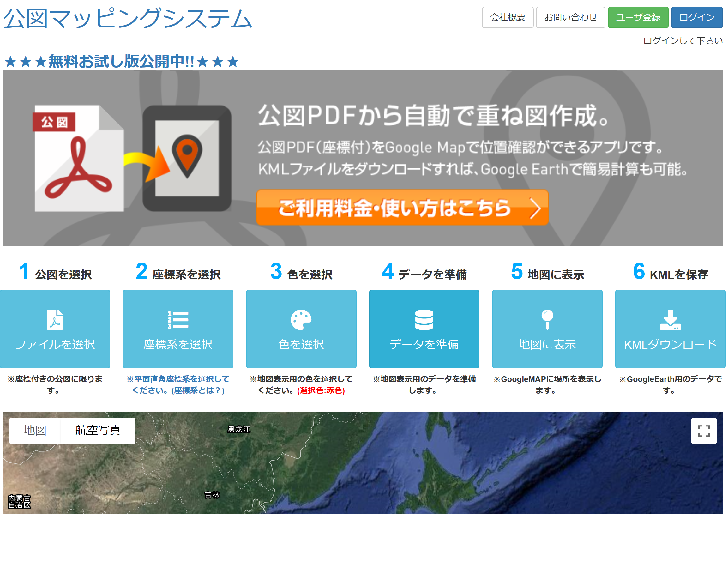Click the 選択色:赤色 color indicator text
The height and width of the screenshot is (586, 728).
(321, 390)
